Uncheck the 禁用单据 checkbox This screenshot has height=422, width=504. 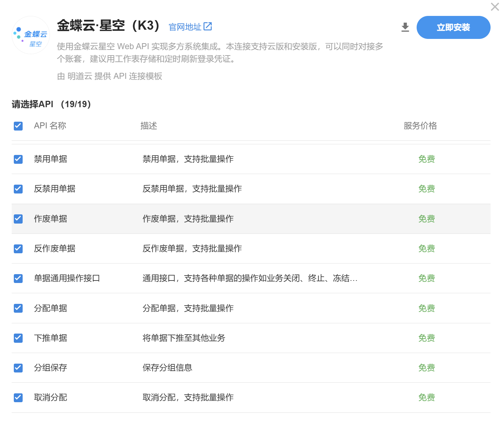click(x=18, y=159)
